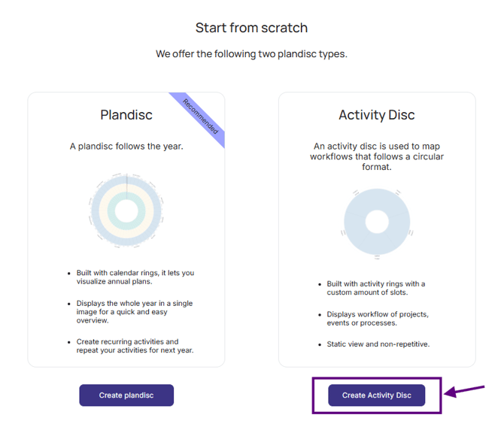Click the Activity Disc card title
This screenshot has width=504, height=427.
[377, 115]
